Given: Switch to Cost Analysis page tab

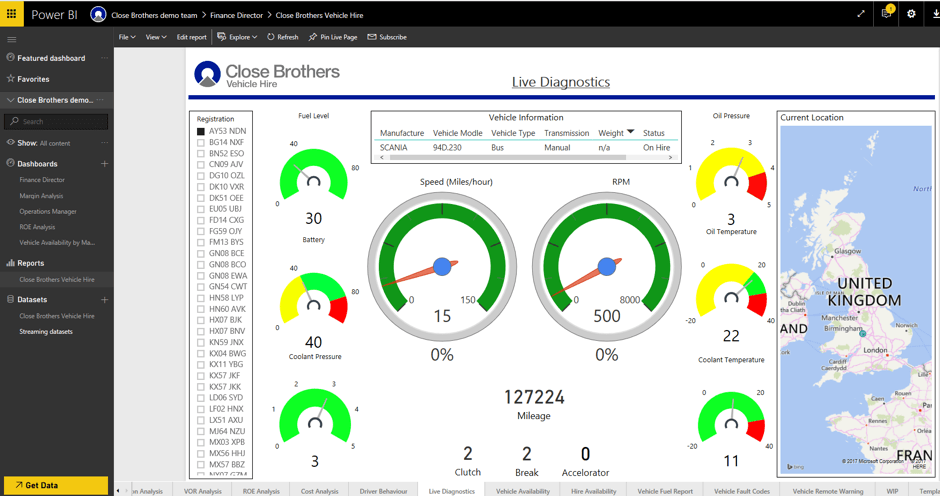Looking at the screenshot, I should [320, 491].
